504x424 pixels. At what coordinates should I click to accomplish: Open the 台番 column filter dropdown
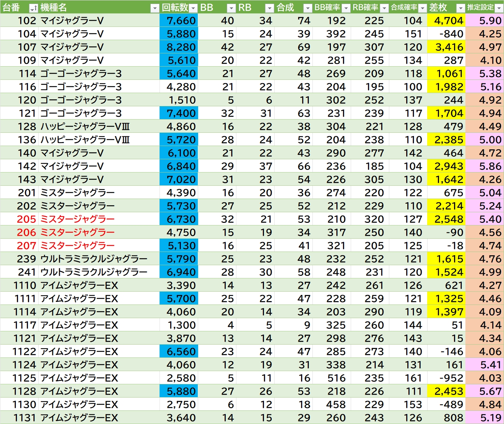33,8
